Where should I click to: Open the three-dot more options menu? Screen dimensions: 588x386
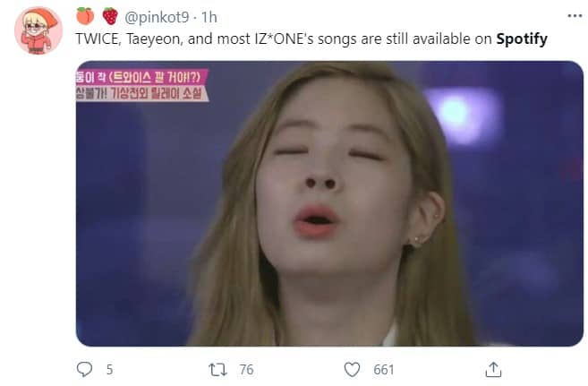click(x=575, y=16)
